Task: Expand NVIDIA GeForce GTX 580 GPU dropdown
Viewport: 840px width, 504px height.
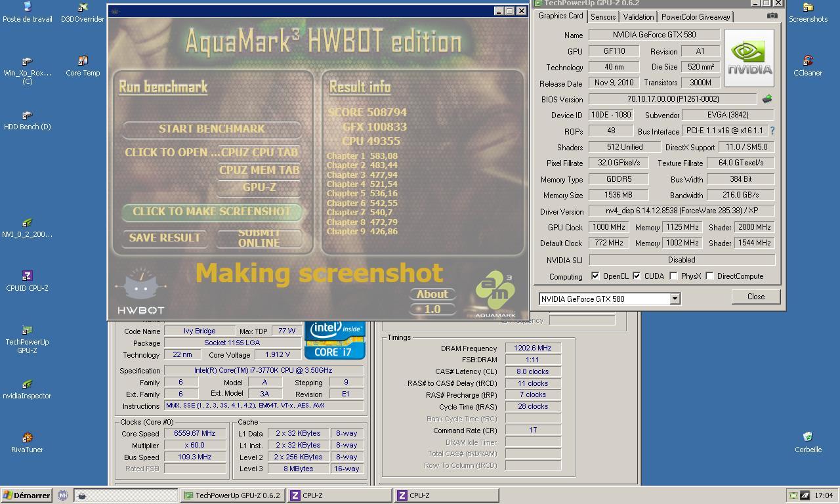Action: [x=674, y=299]
